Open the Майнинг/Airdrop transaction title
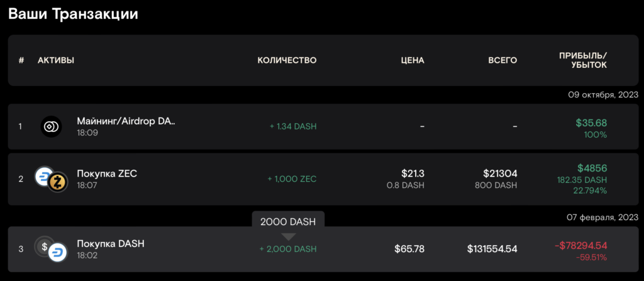The width and height of the screenshot is (644, 281). tap(126, 121)
